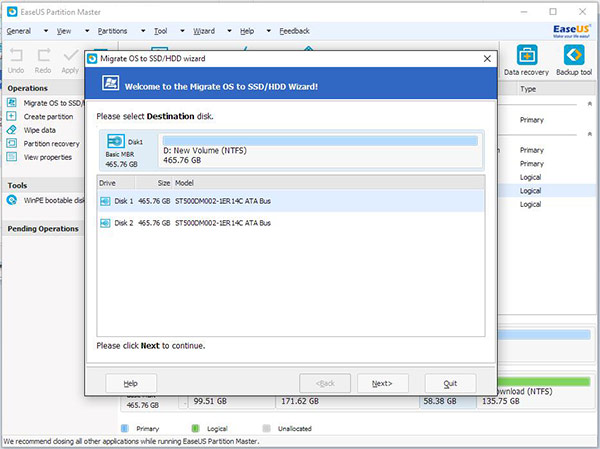The height and width of the screenshot is (449, 600).
Task: Expand the dropdown arrow beside View
Action: (x=87, y=31)
